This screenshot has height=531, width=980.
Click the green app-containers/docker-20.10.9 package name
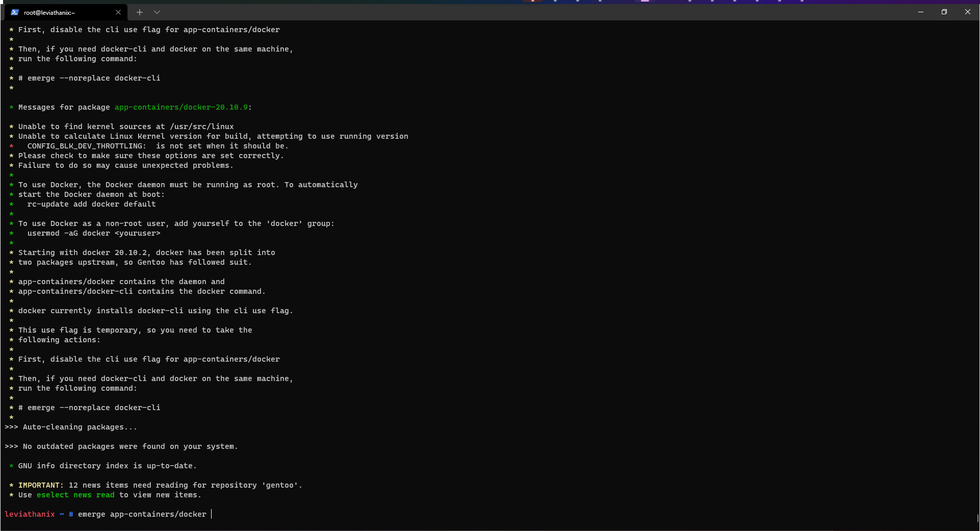tap(181, 107)
